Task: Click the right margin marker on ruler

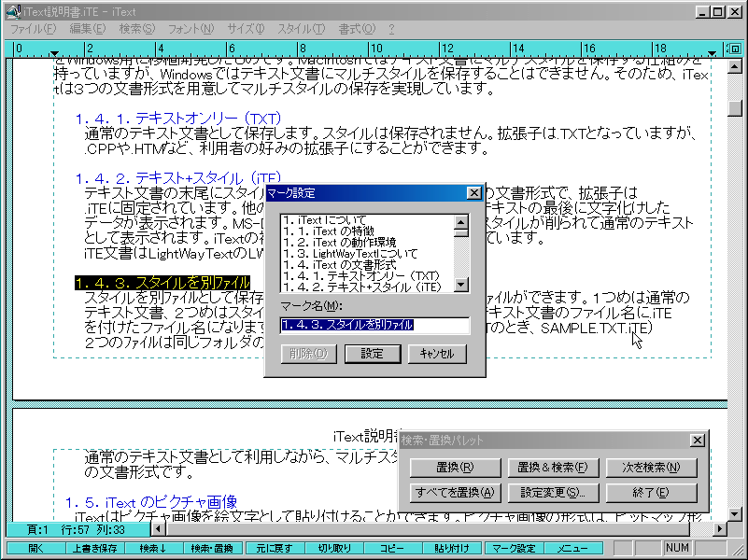Action: point(712,53)
